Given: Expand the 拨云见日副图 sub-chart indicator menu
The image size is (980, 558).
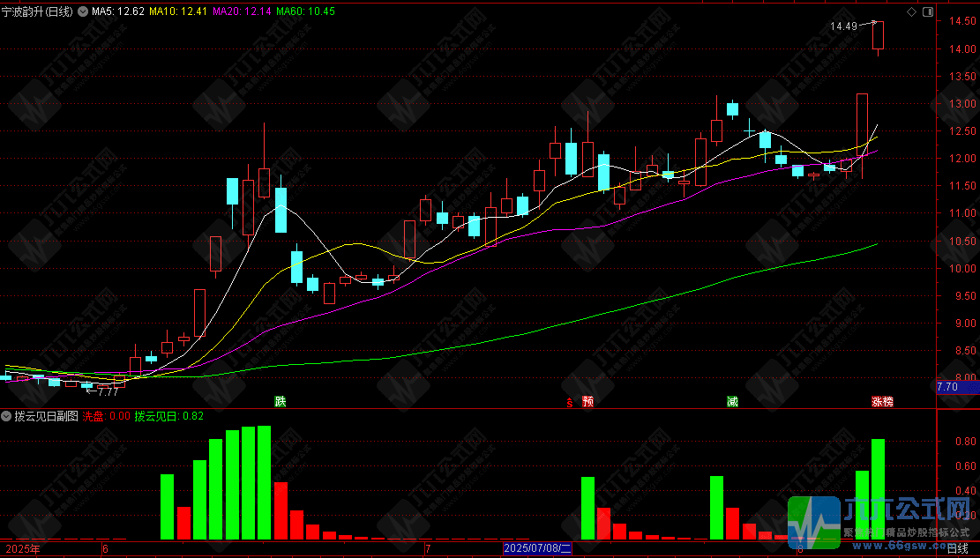Looking at the screenshot, I should (x=5, y=415).
